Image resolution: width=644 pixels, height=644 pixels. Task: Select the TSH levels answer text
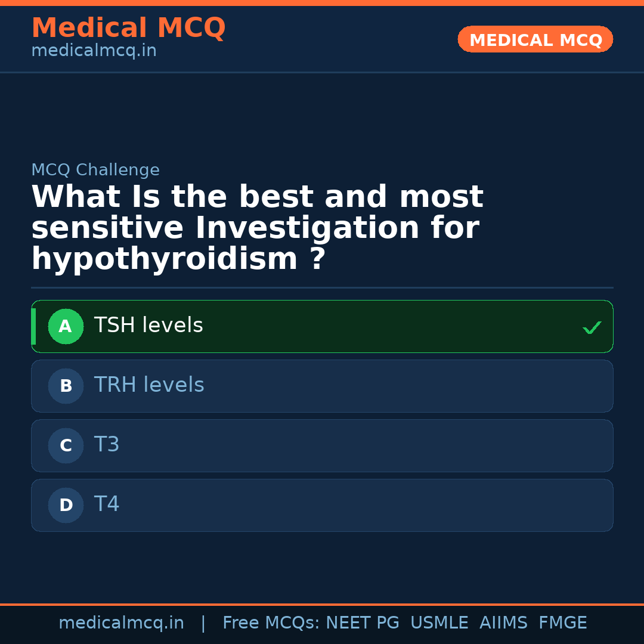coord(148,326)
